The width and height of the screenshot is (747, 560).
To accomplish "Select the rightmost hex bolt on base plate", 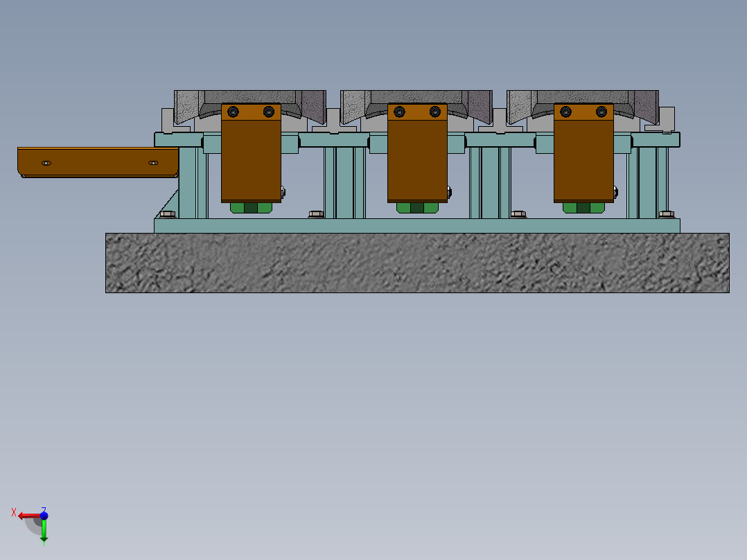I will coord(666,214).
